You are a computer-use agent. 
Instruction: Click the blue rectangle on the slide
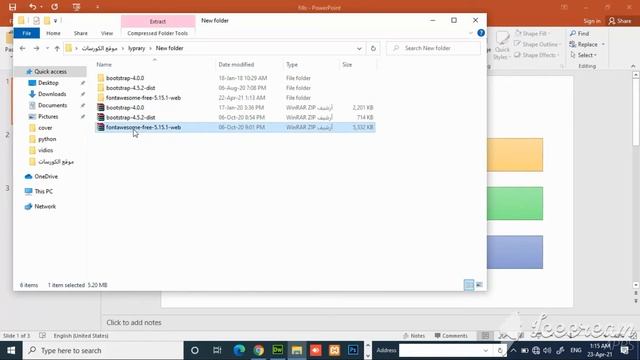coord(515,252)
